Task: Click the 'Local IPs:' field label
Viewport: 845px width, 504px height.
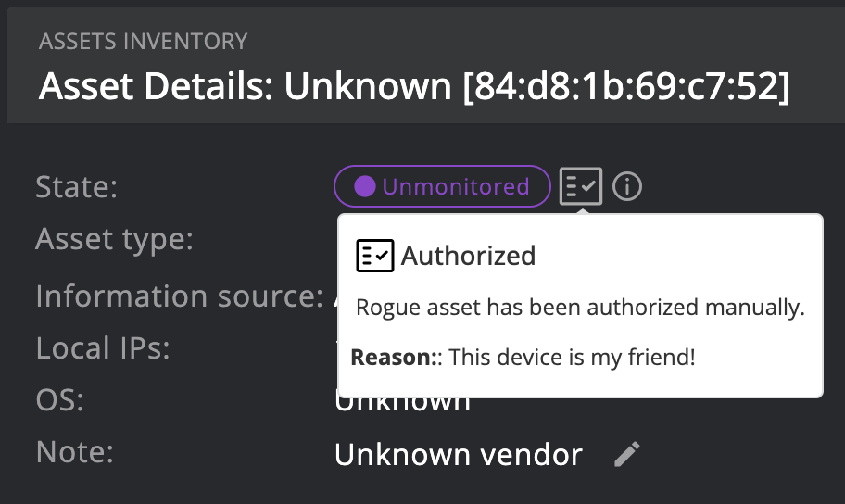Action: click(x=103, y=348)
